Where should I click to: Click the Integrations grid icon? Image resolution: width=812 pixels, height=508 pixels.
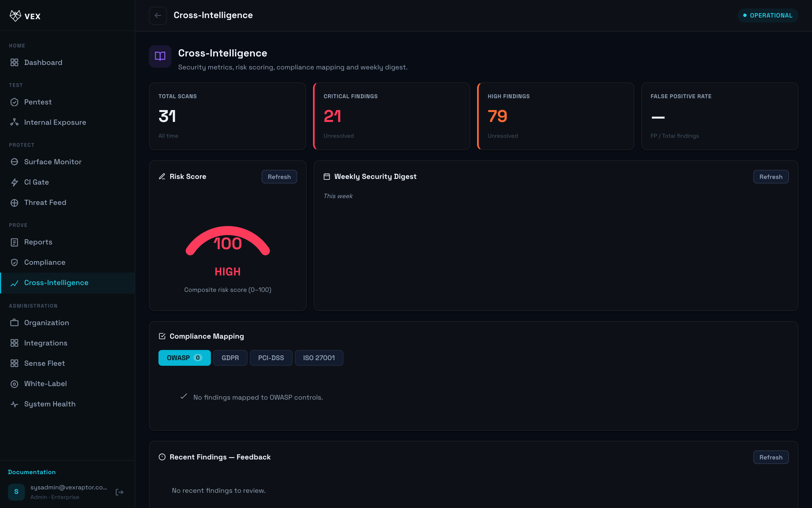14,343
